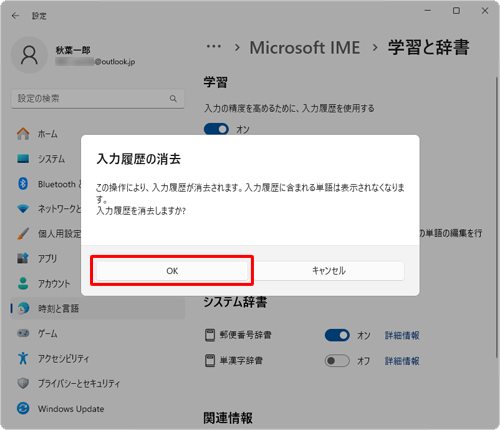Viewport: 500px width, 430px height.
Task: Toggle the 郵便番号辞書 switch
Action: [x=337, y=335]
